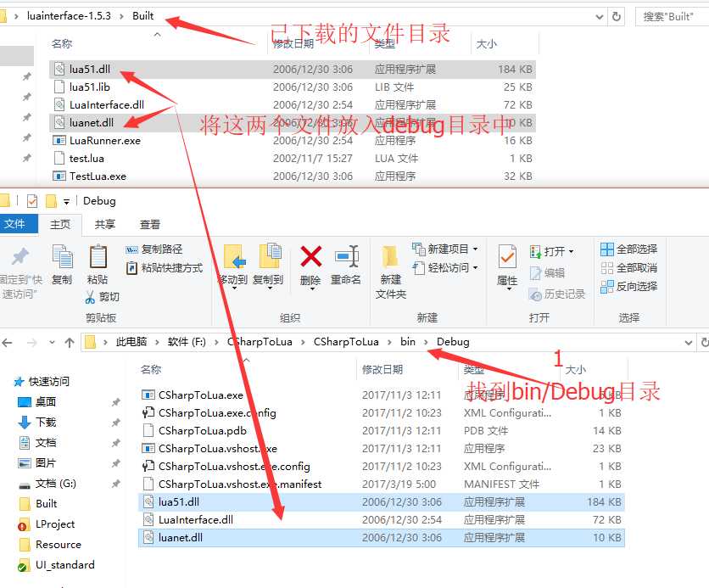The width and height of the screenshot is (709, 588).
Task: Click the Up arrow navigation button
Action: (x=70, y=343)
